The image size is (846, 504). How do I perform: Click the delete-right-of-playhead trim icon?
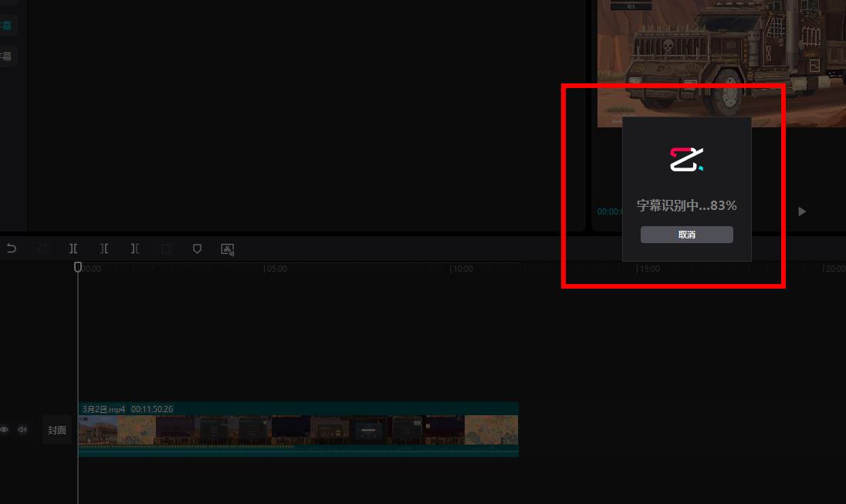135,249
